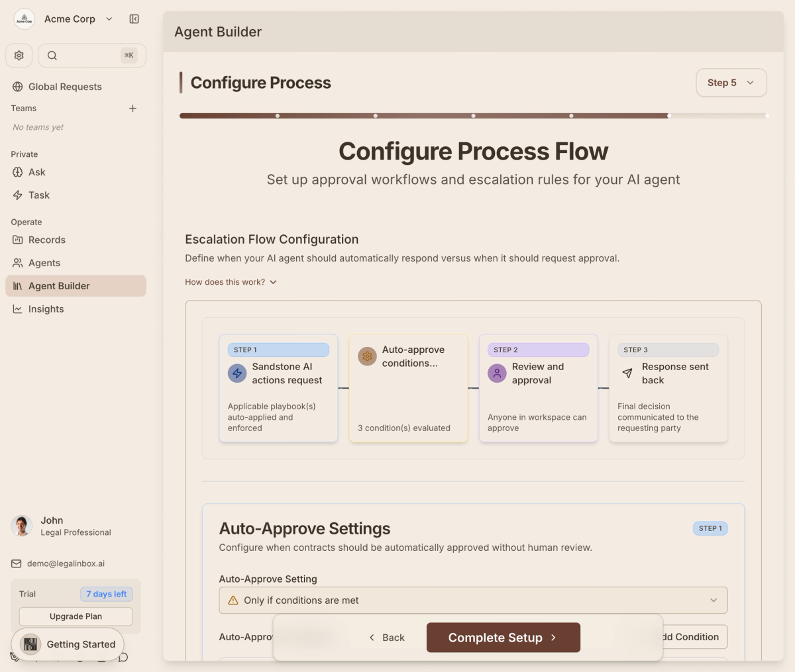Click the Upgrade Plan button
795x672 pixels.
(76, 616)
